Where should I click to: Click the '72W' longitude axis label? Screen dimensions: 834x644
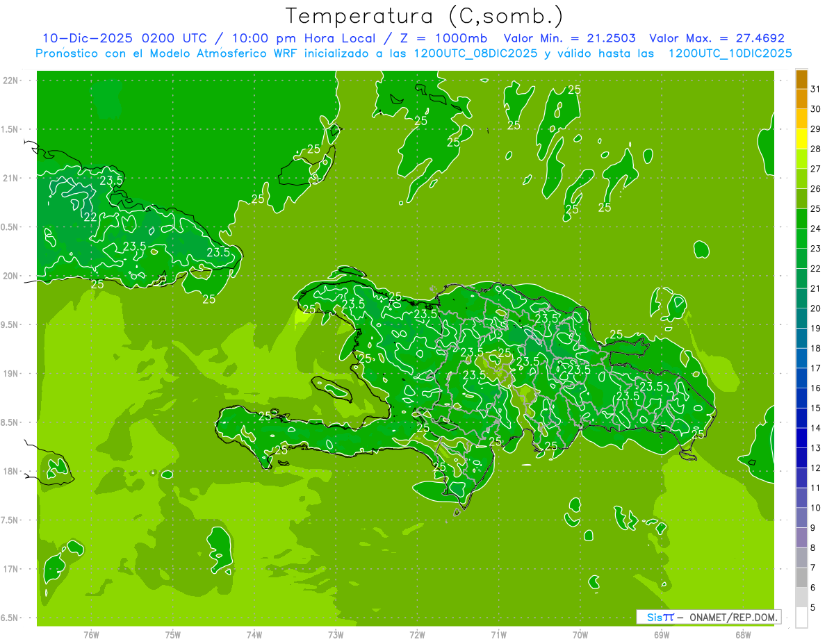(418, 635)
